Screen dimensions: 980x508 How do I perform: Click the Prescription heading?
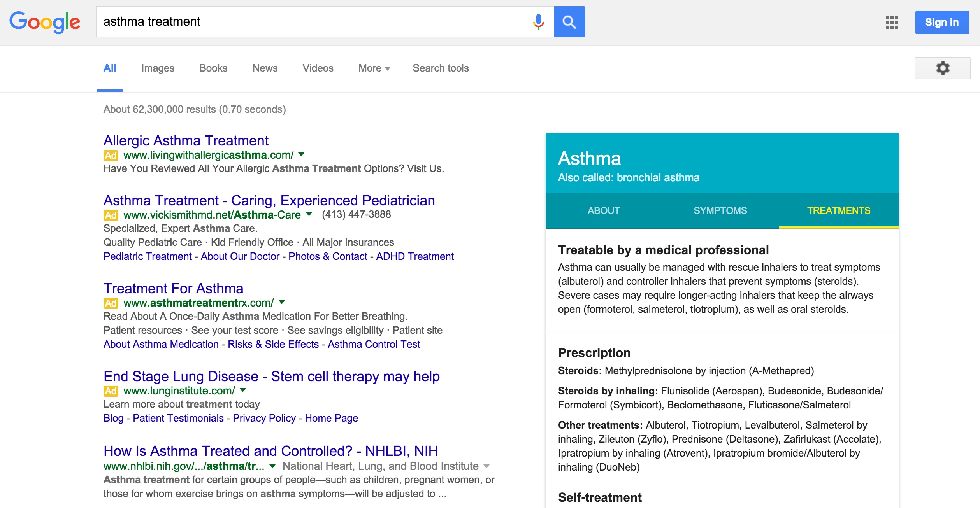tap(594, 353)
